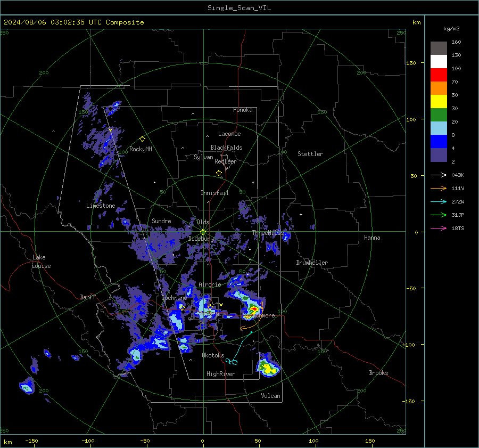This screenshot has width=479, height=448.
Task: Click the 111V legend label
Action: click(x=458, y=189)
